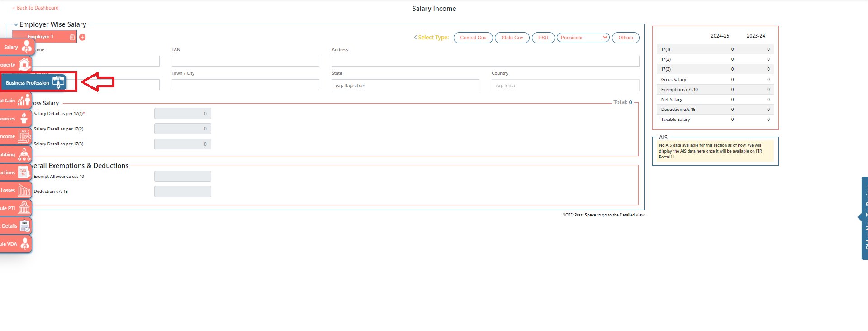Focus the Address input field
868x331 pixels.
485,61
